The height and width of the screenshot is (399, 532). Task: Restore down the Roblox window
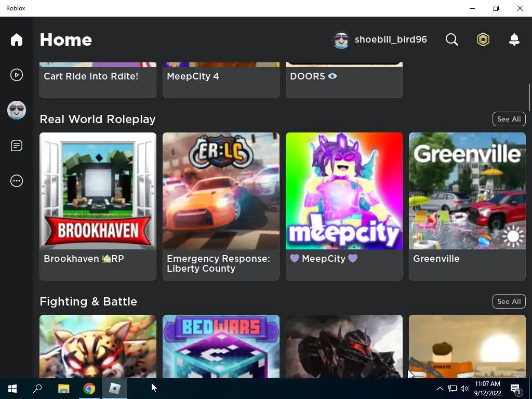pyautogui.click(x=496, y=8)
